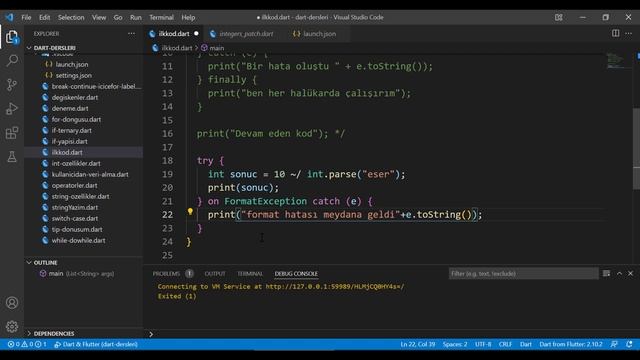This screenshot has height=360, width=640.
Task: Show the TERMINAL panel tab
Action: tap(250, 273)
